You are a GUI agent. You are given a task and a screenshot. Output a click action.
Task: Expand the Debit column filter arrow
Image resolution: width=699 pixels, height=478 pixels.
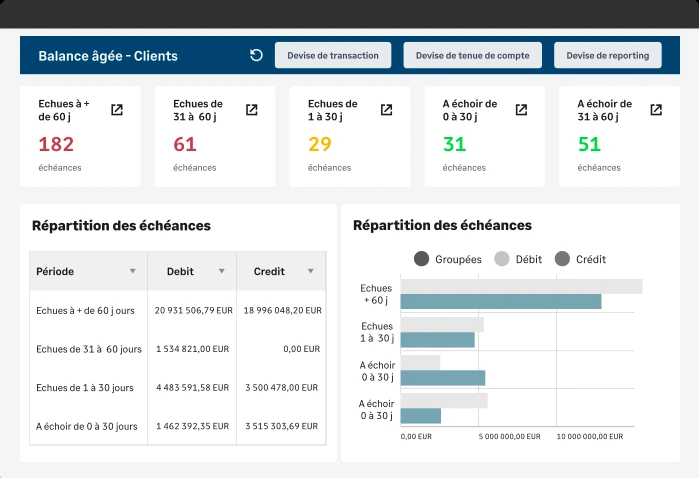pos(221,271)
